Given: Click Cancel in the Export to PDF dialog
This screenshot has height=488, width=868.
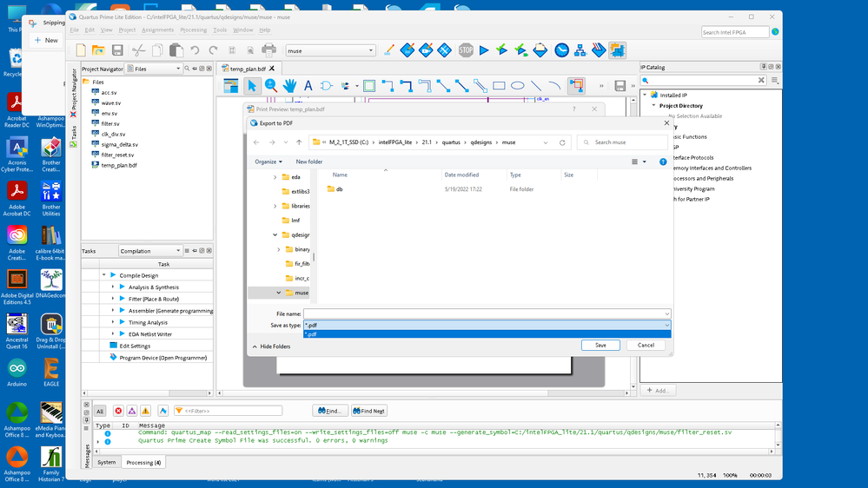Looking at the screenshot, I should point(646,345).
